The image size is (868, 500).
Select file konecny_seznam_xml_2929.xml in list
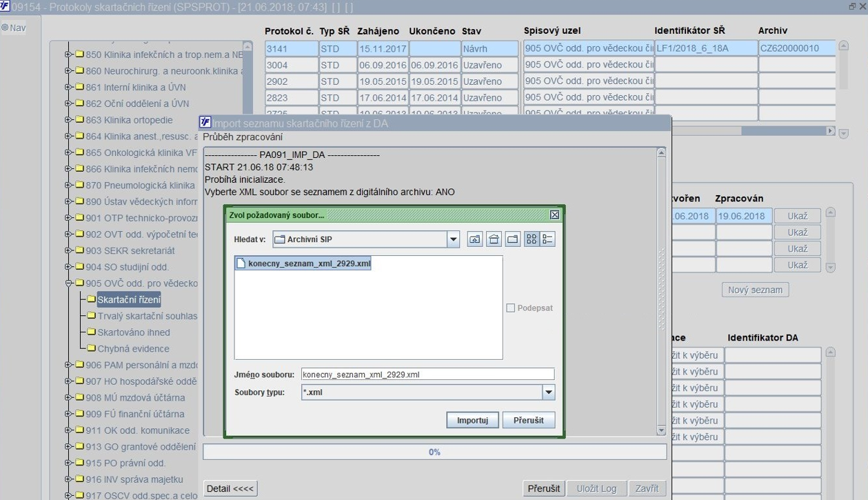click(303, 263)
